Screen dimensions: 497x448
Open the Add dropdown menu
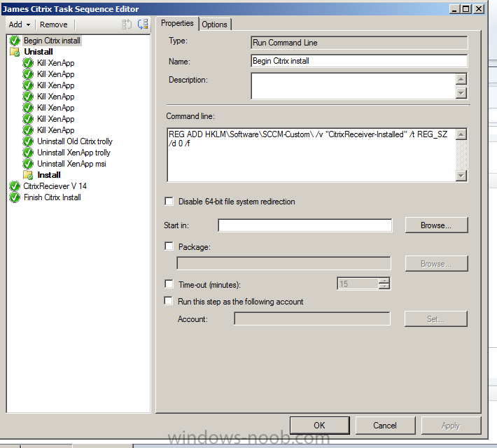click(x=20, y=24)
